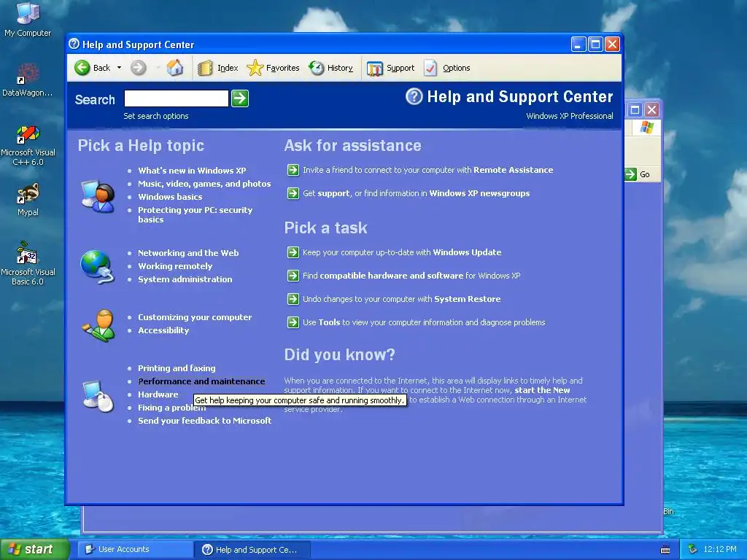747x560 pixels.
Task: Select the Windows basics topic
Action: point(170,197)
